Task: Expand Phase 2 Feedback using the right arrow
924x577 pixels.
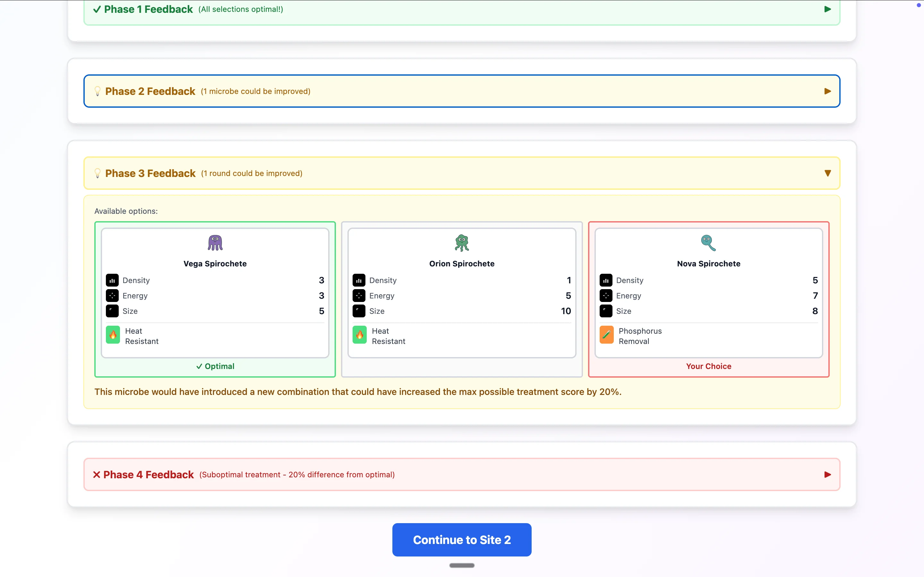Action: pyautogui.click(x=827, y=91)
